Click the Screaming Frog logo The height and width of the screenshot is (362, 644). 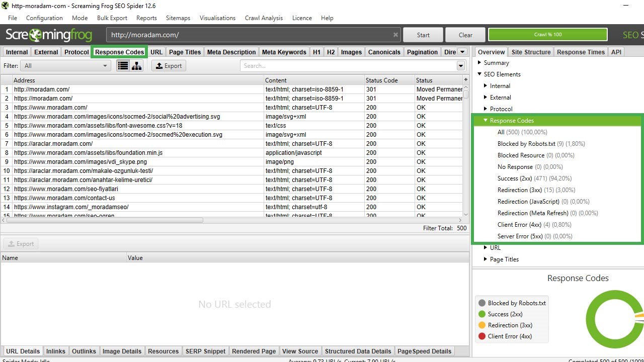coord(49,35)
